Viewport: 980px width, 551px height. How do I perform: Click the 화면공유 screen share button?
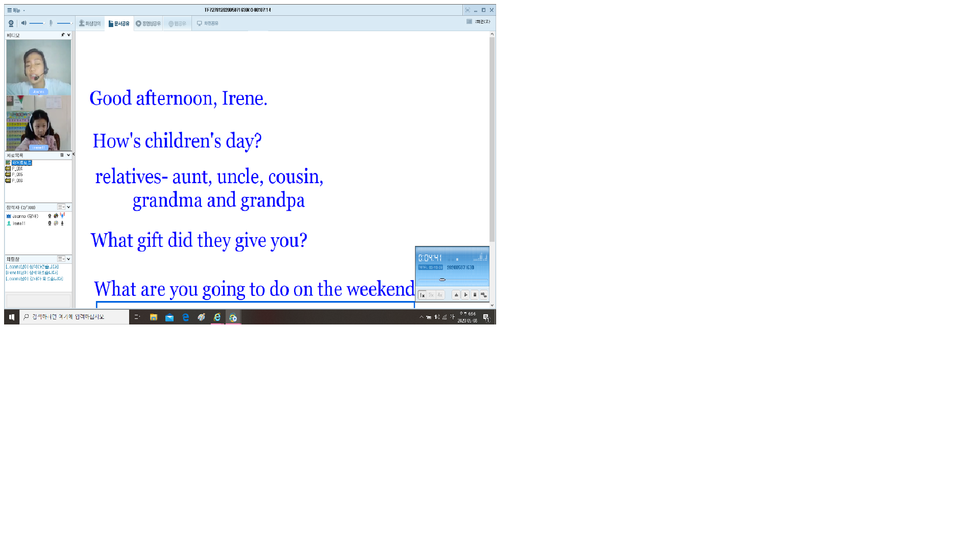[x=207, y=23]
